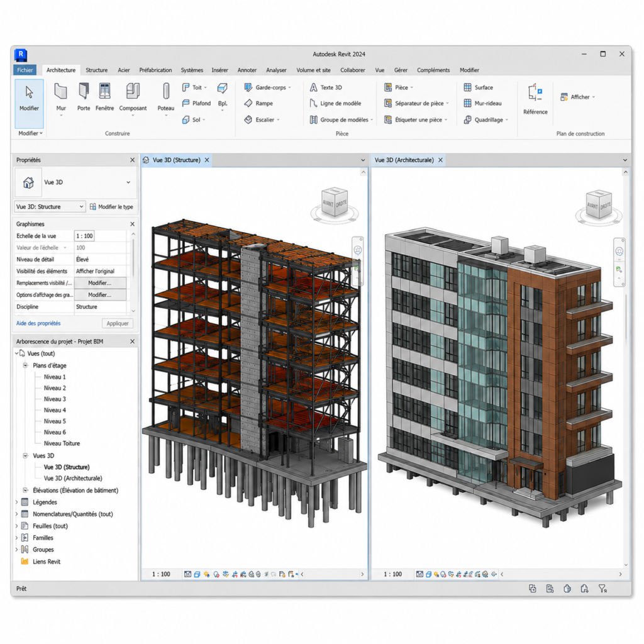Click the ViewCube in the Architecturale view
644x644 pixels.
tap(599, 206)
